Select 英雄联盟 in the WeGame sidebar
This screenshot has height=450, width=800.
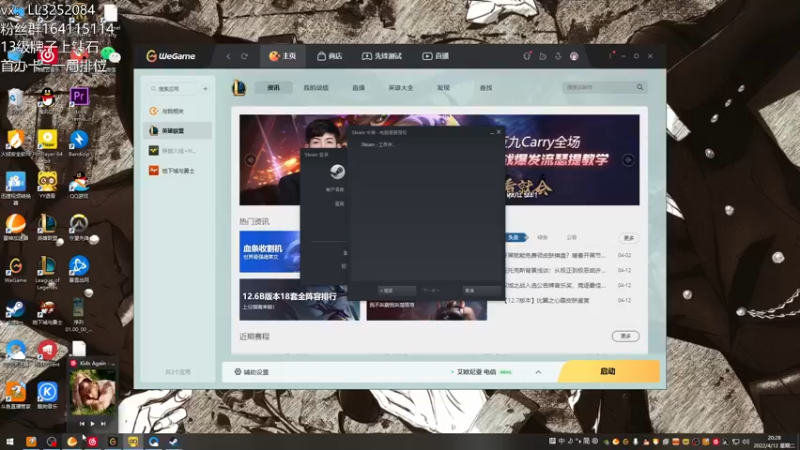click(178, 131)
